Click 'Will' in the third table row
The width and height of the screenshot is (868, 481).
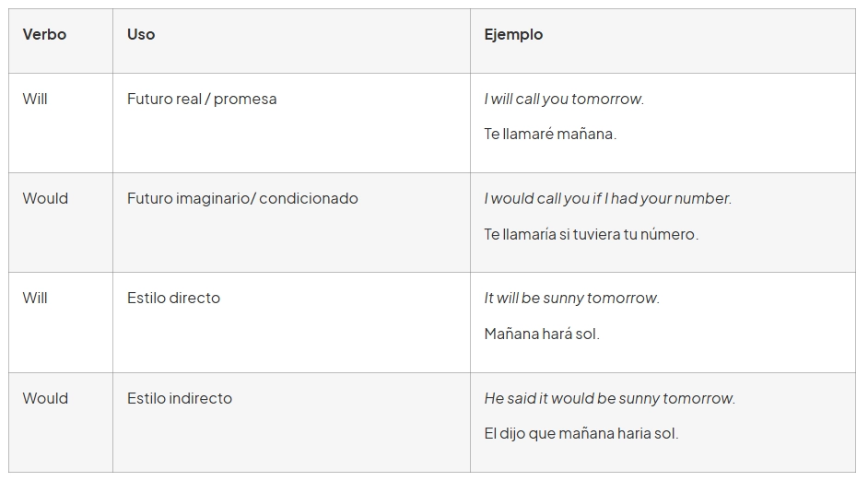pos(35,298)
